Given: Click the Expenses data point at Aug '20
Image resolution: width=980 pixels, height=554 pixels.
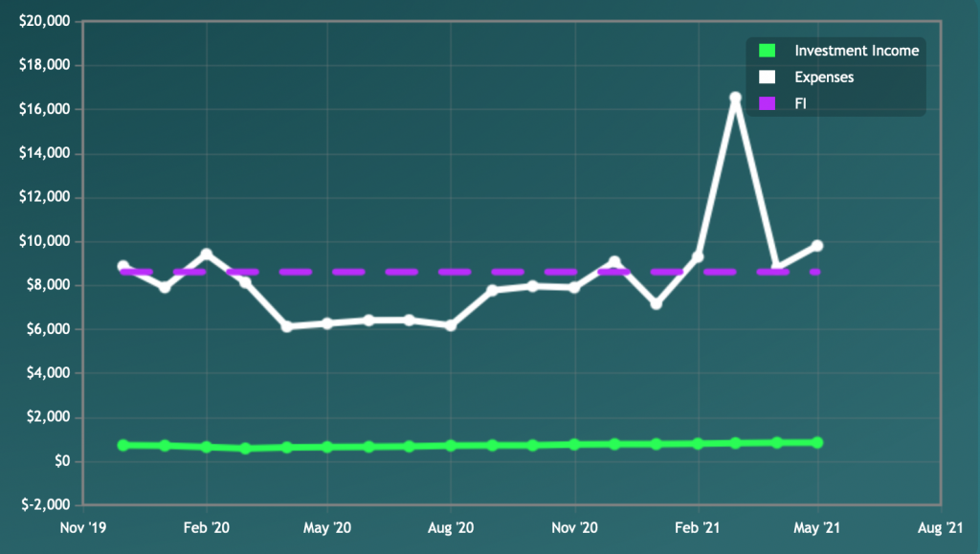Looking at the screenshot, I should point(451,325).
